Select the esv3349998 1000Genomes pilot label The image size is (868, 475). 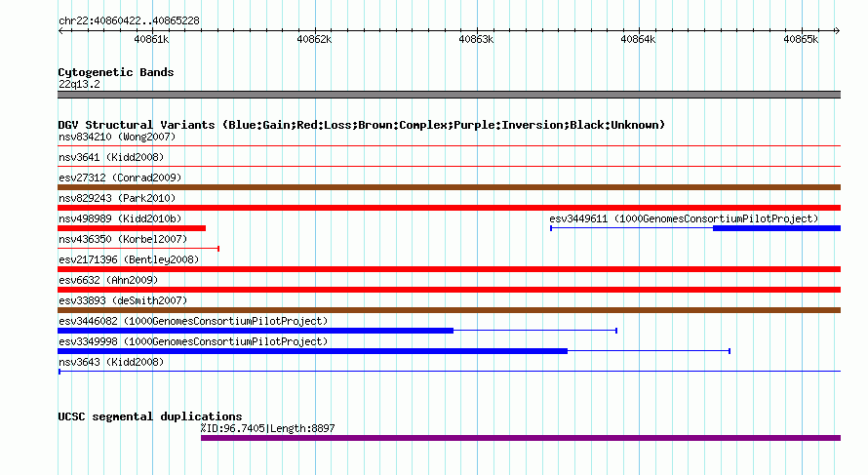(193, 341)
